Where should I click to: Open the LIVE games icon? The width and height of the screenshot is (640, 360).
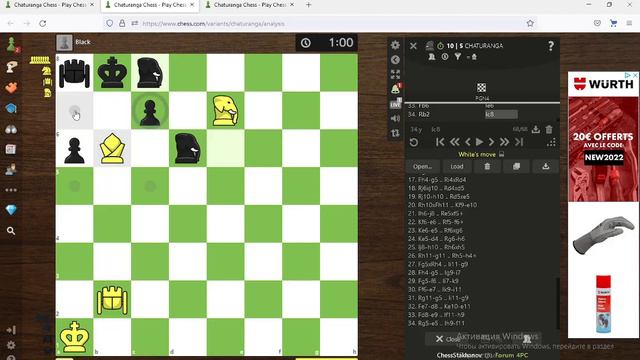(395, 104)
